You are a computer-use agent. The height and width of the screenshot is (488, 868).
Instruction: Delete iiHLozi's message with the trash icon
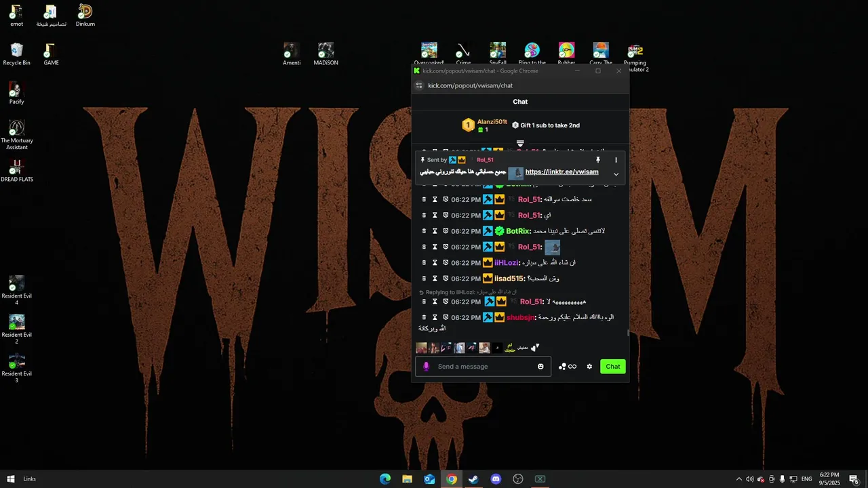tap(424, 263)
